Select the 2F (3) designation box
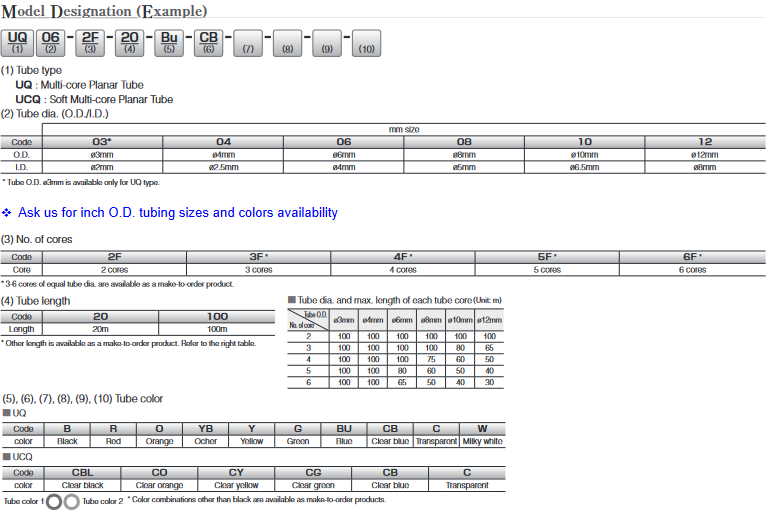Image resolution: width=774 pixels, height=513 pixels. pos(90,43)
